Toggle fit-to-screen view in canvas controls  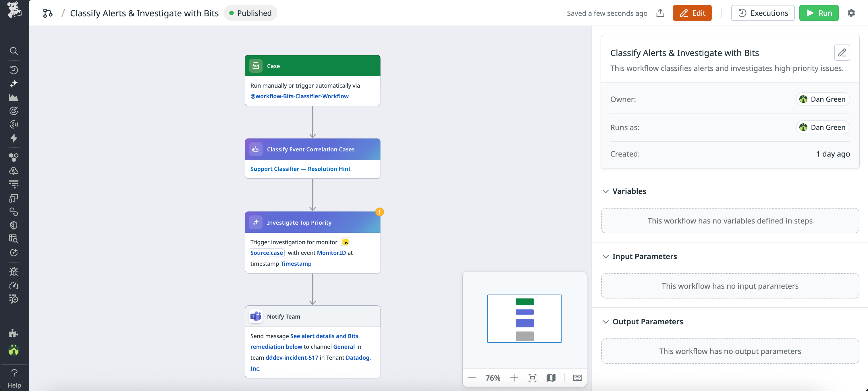533,377
